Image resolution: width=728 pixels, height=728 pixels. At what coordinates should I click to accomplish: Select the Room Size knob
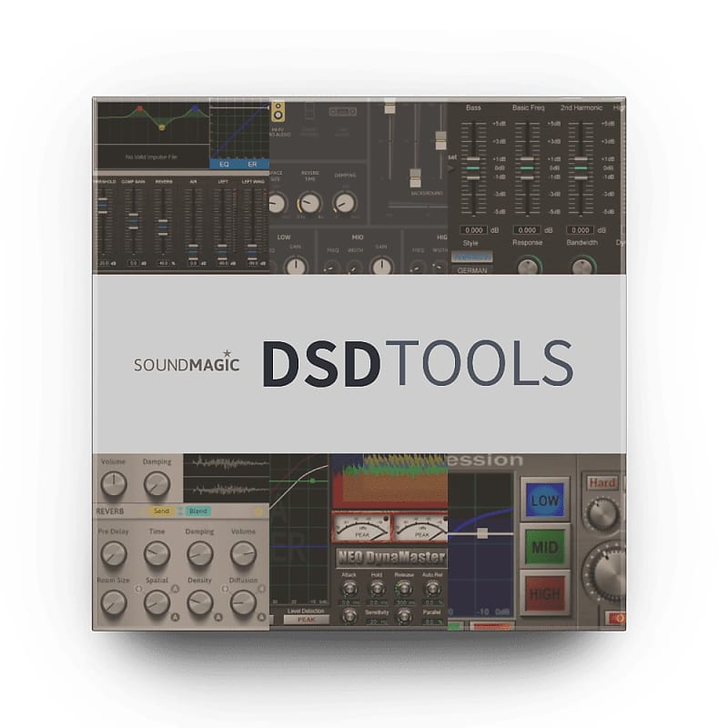[113, 600]
